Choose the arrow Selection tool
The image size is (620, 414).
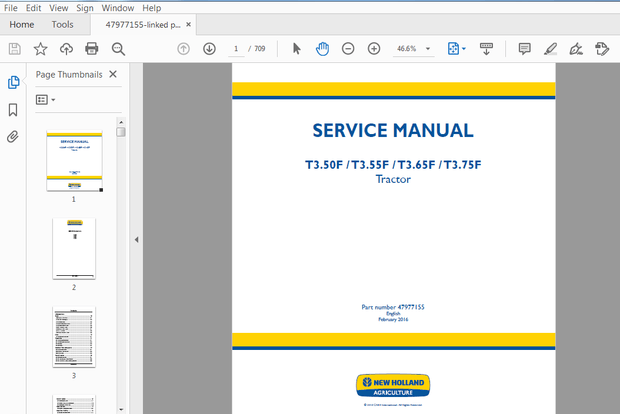tap(296, 49)
